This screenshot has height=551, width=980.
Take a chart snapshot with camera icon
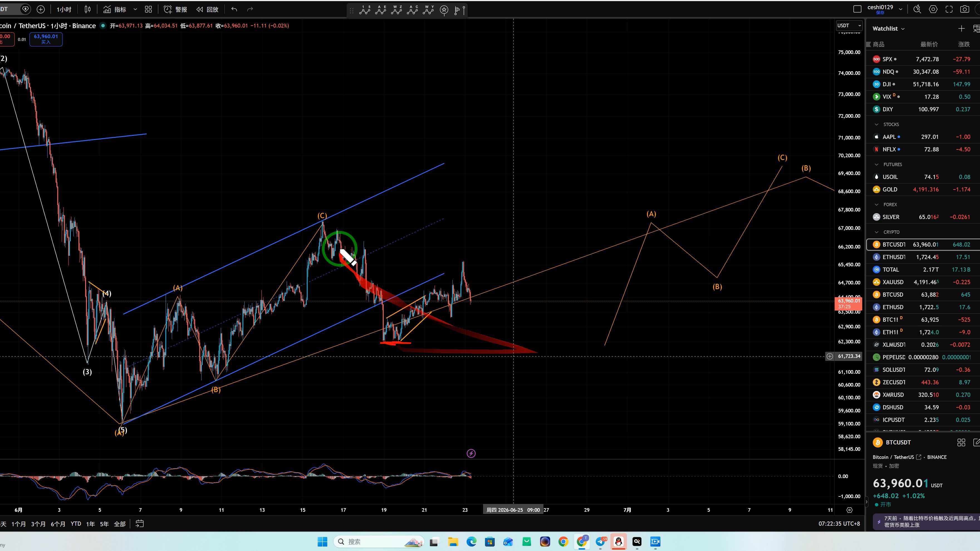(965, 9)
